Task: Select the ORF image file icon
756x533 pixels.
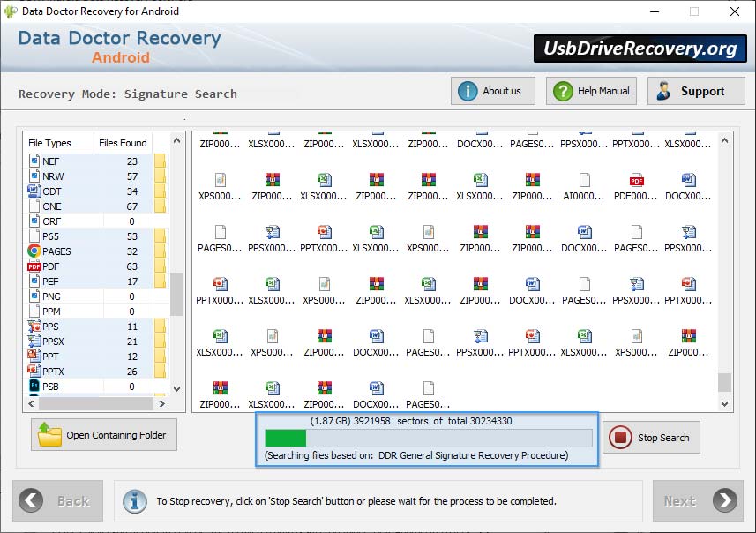Action: (34, 221)
